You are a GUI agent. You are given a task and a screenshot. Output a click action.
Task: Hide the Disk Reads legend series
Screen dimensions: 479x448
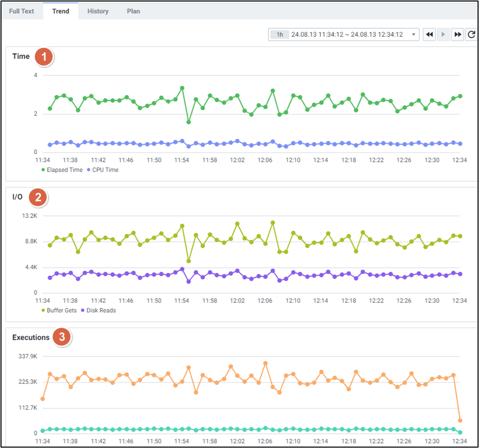point(98,310)
